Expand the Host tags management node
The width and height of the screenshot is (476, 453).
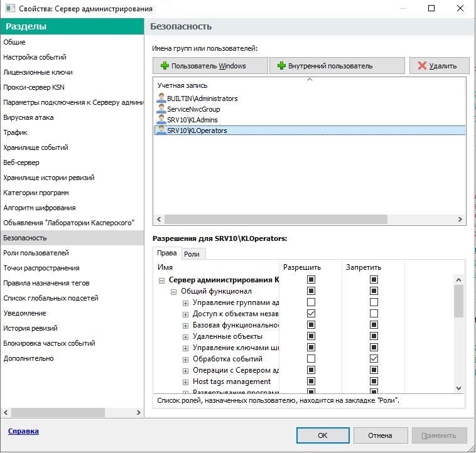(x=186, y=381)
